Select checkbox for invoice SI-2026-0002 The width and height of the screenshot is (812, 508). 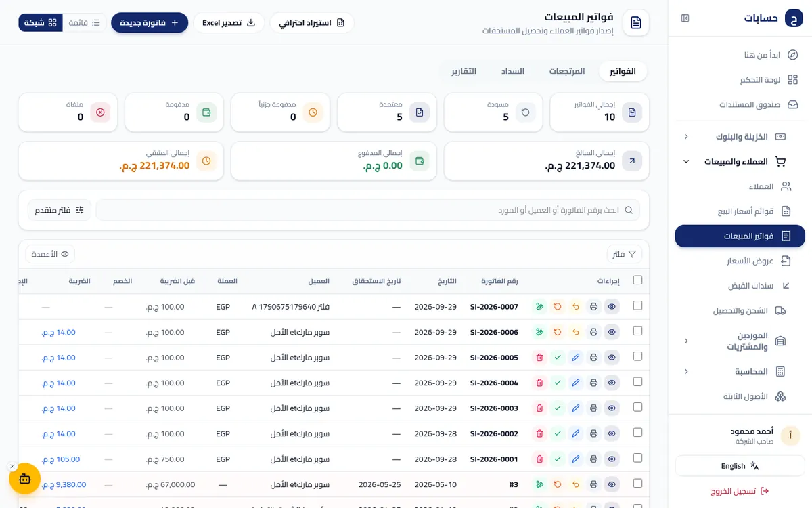click(x=637, y=432)
